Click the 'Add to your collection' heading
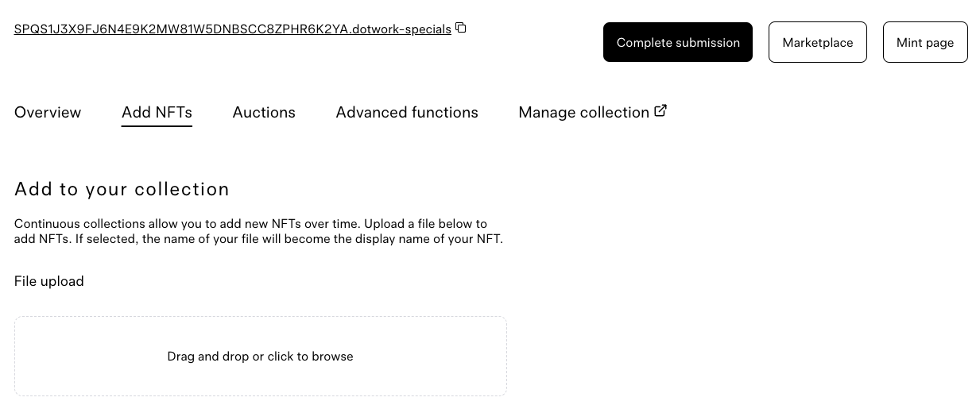This screenshot has width=980, height=405. [x=122, y=189]
